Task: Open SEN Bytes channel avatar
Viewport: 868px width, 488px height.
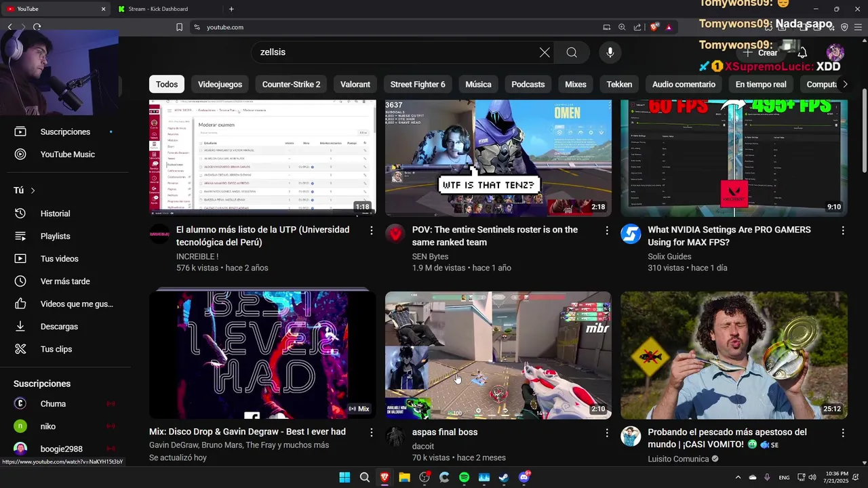Action: [x=395, y=234]
